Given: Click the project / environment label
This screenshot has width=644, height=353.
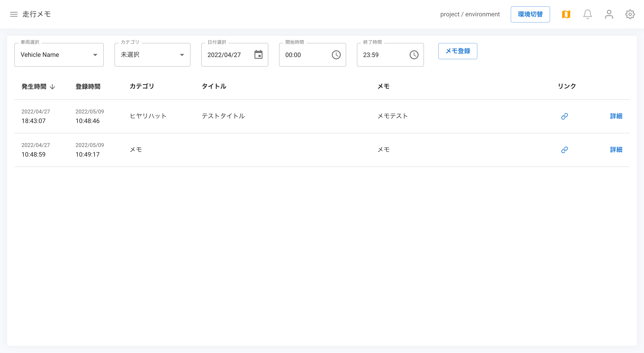Looking at the screenshot, I should (470, 14).
